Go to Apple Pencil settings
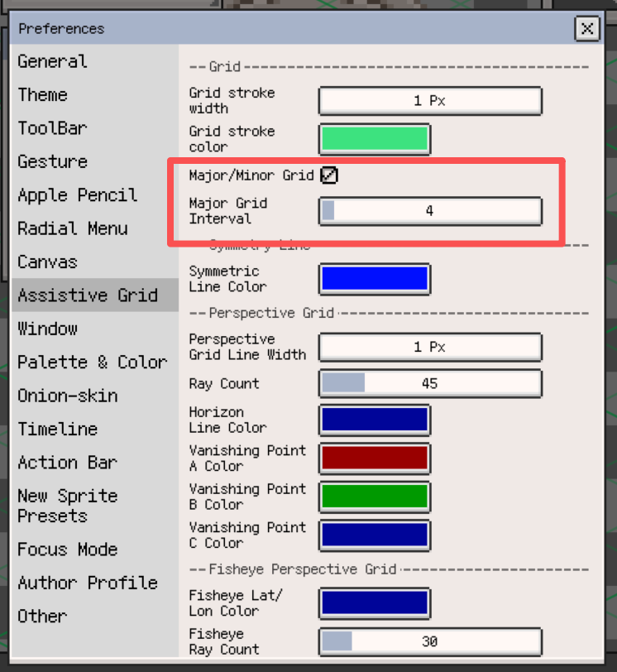617x672 pixels. click(x=78, y=195)
